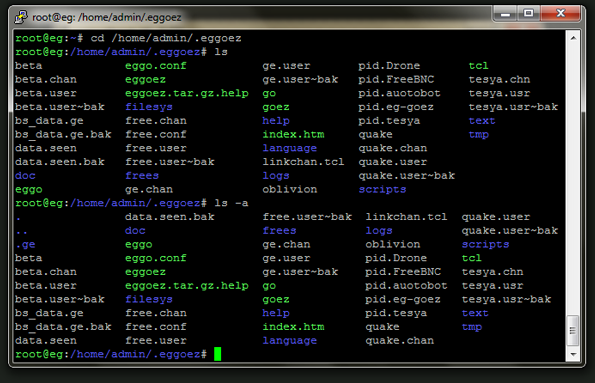This screenshot has width=595, height=383.
Task: Click 'tesya.chn' in the first ls output
Action: click(499, 80)
